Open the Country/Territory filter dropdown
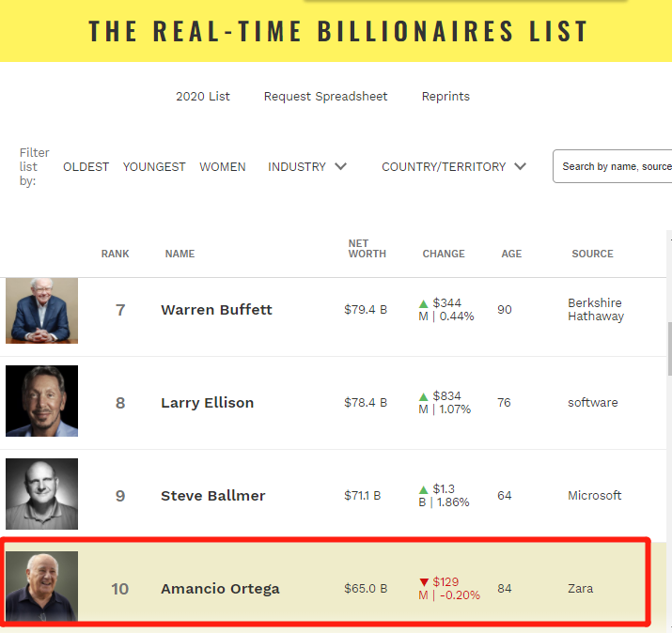Image resolution: width=672 pixels, height=633 pixels. pyautogui.click(x=453, y=166)
